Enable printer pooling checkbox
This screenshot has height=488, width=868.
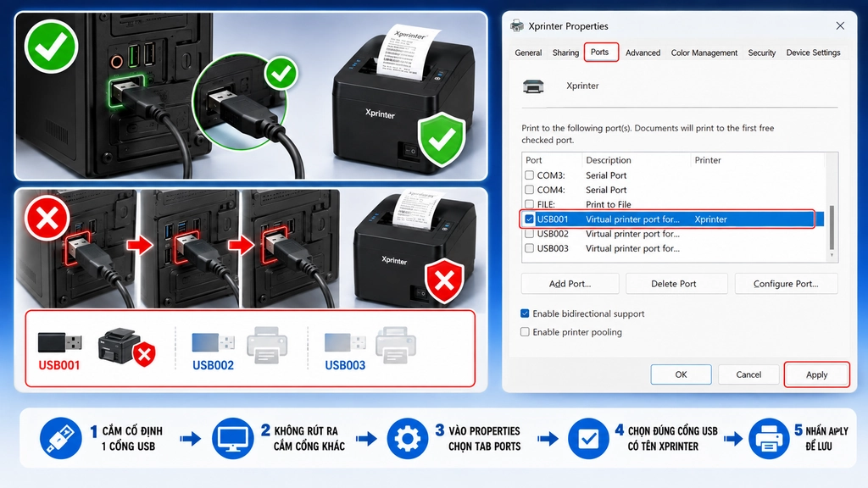pos(525,332)
